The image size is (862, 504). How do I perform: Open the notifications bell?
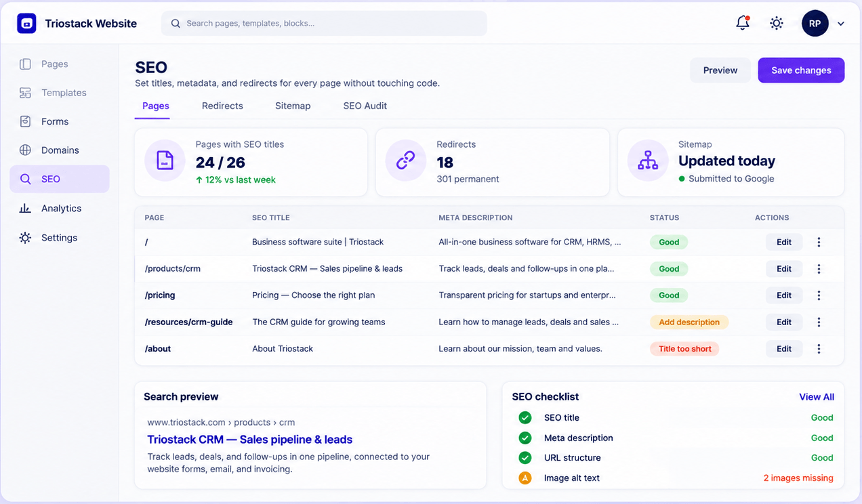click(x=743, y=23)
